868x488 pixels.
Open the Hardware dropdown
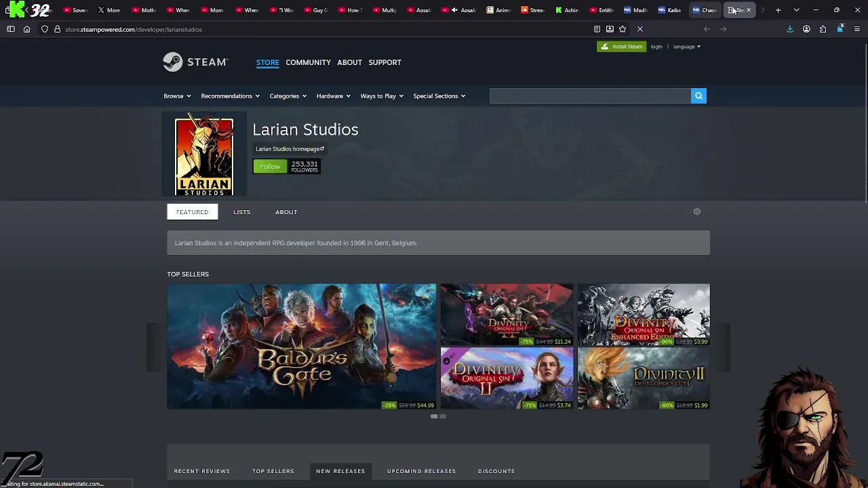[x=333, y=96]
